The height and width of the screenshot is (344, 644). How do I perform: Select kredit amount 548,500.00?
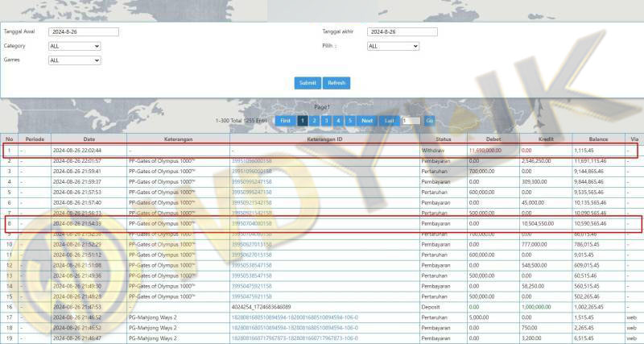pos(534,266)
